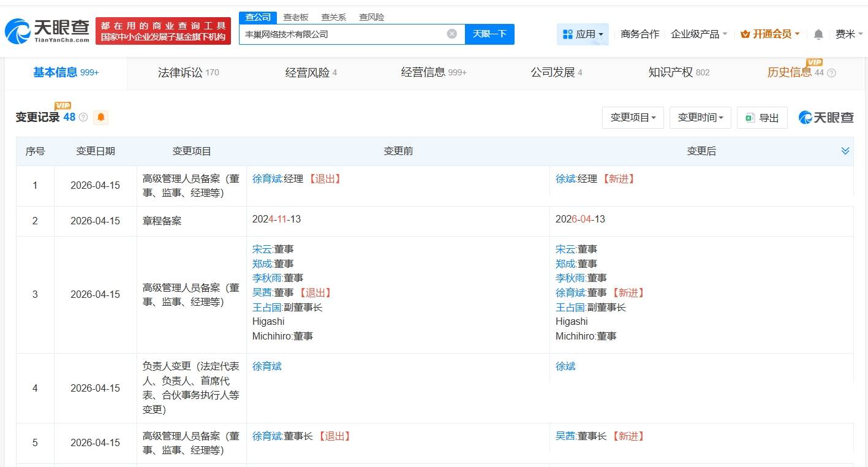
Task: Open the 法律诉讼 section tab
Action: point(182,72)
